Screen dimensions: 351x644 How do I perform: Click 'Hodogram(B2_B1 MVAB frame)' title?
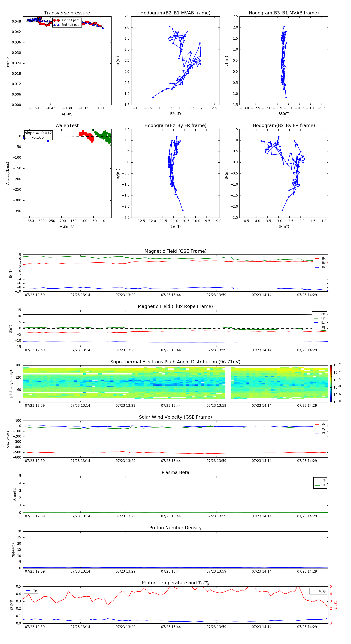pos(175,13)
